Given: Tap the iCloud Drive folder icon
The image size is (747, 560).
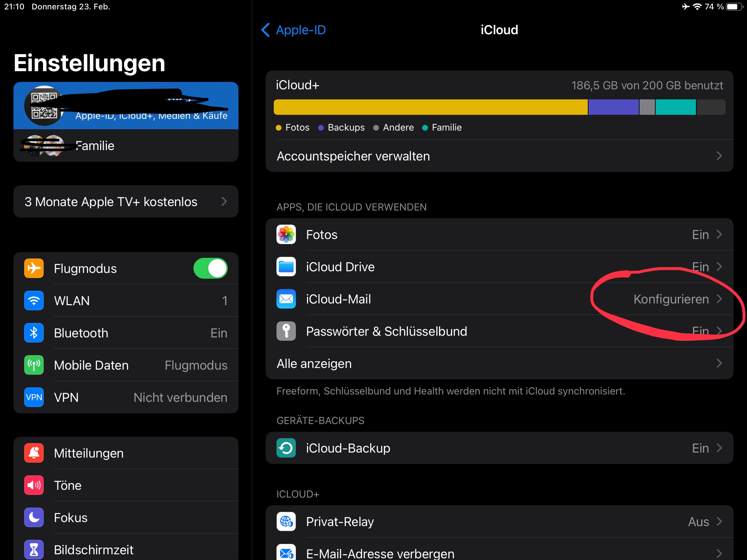Looking at the screenshot, I should coord(286,267).
